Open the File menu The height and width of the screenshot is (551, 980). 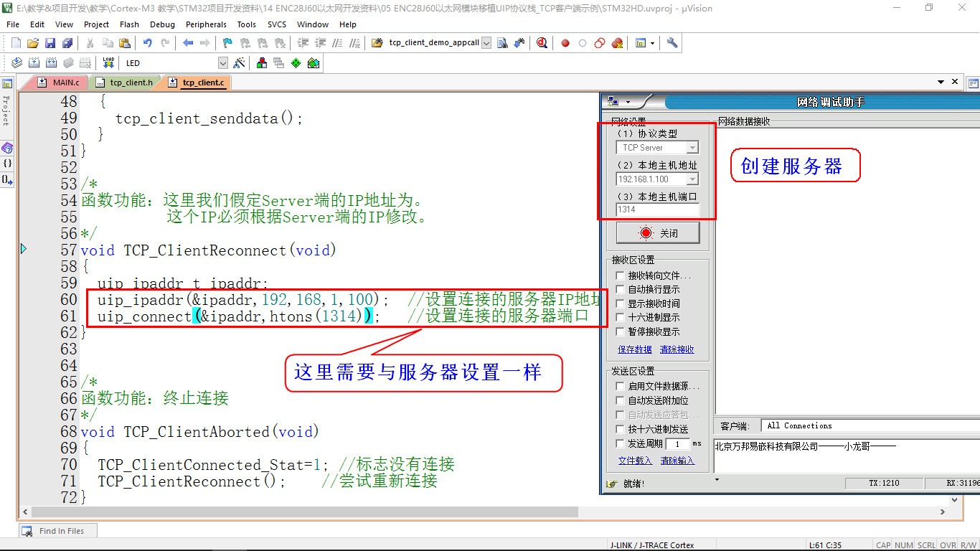(13, 24)
